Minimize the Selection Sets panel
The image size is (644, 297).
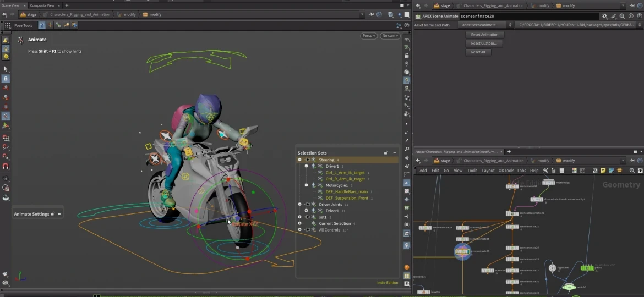pyautogui.click(x=394, y=153)
